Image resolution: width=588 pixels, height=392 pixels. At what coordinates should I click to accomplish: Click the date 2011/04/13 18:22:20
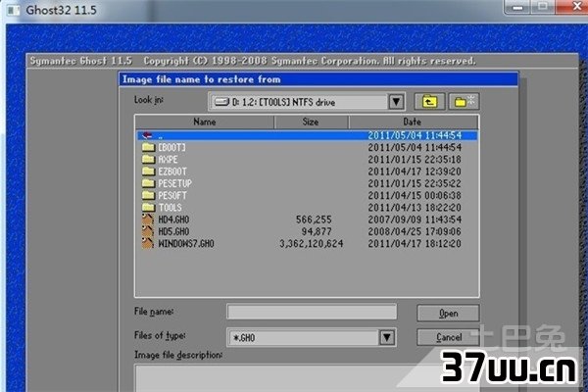click(415, 208)
